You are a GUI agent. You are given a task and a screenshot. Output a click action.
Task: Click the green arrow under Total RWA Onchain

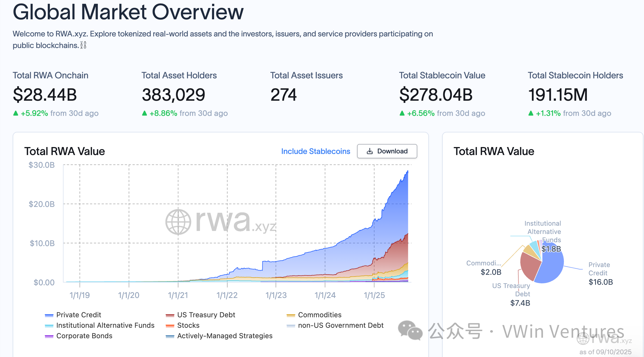click(x=16, y=113)
